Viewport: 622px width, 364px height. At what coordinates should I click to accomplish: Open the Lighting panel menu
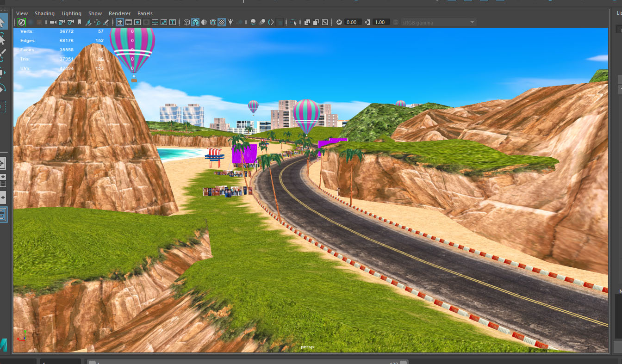click(x=71, y=13)
